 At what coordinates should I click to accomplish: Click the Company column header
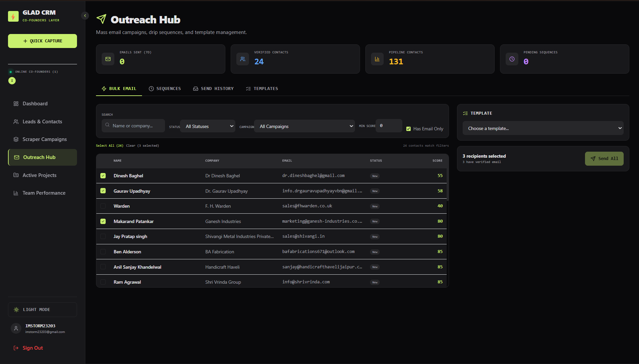212,161
